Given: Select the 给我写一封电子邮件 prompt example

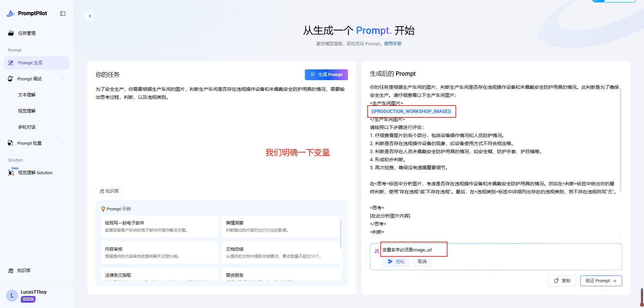Looking at the screenshot, I should 159,226.
